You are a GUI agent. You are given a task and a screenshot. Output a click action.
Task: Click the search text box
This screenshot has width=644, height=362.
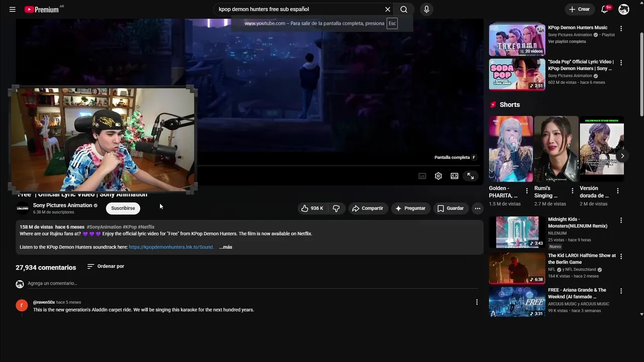tap(299, 10)
